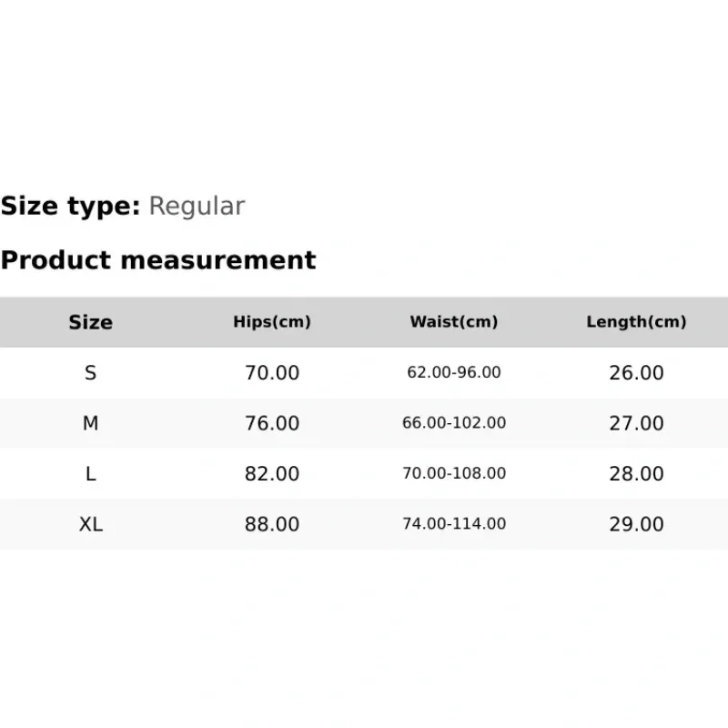Select the 26.00 length value
Screen dimensions: 728x728
636,373
